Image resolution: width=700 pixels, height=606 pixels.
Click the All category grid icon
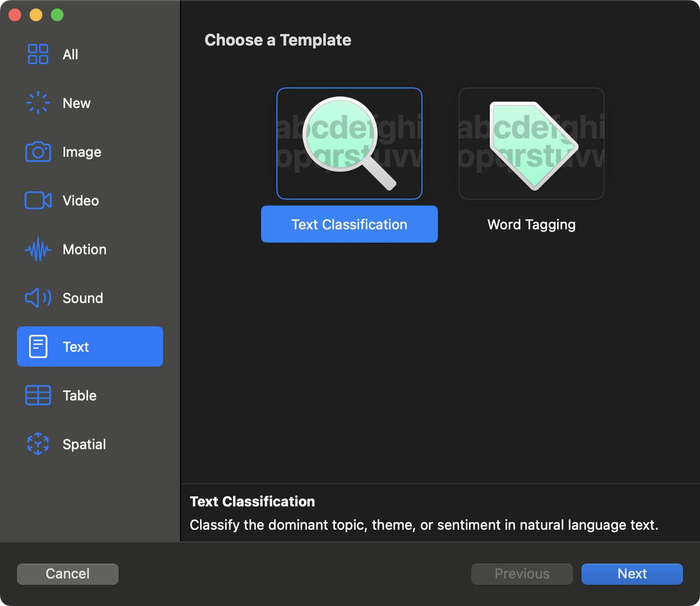pyautogui.click(x=38, y=54)
